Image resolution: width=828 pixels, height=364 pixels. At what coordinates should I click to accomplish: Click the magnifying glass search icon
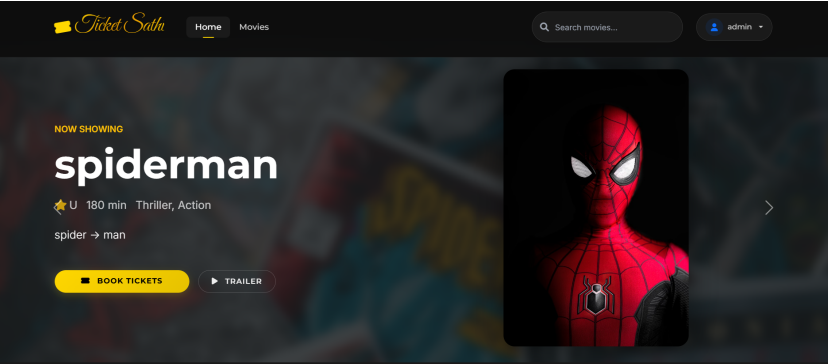coord(544,27)
